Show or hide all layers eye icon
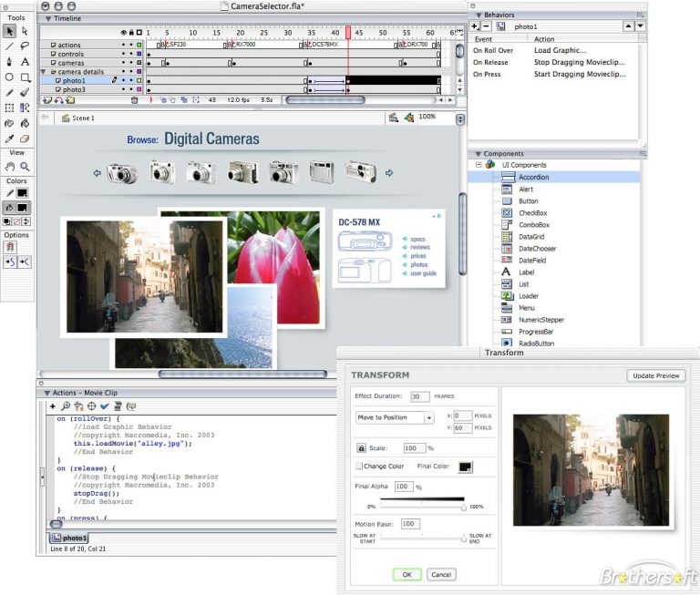 pos(124,33)
